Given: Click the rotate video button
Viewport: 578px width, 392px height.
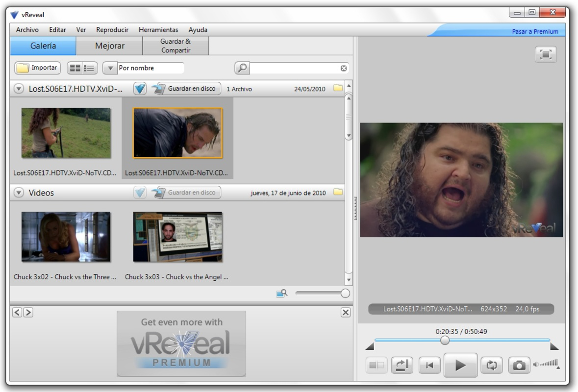Looking at the screenshot, I should pos(402,365).
